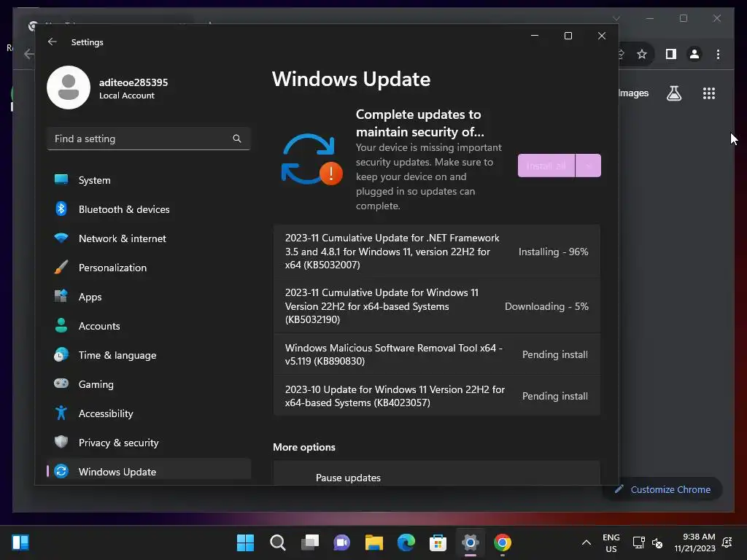
Task: Open Chrome's three-dot menu
Action: 718,54
